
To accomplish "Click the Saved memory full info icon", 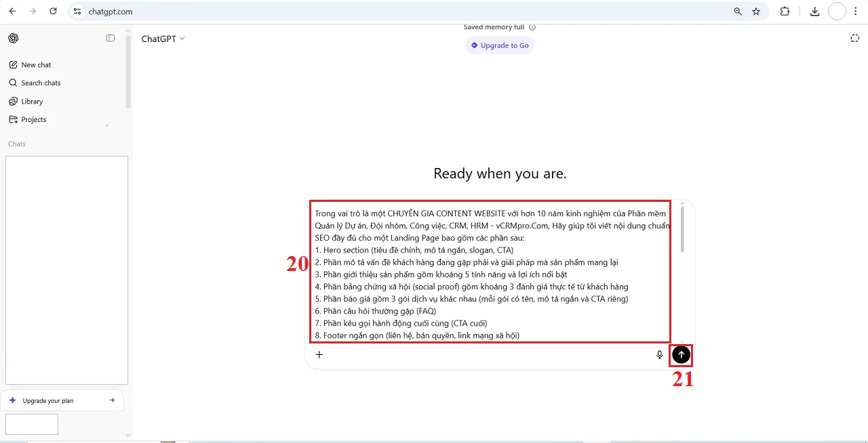I will pyautogui.click(x=532, y=28).
